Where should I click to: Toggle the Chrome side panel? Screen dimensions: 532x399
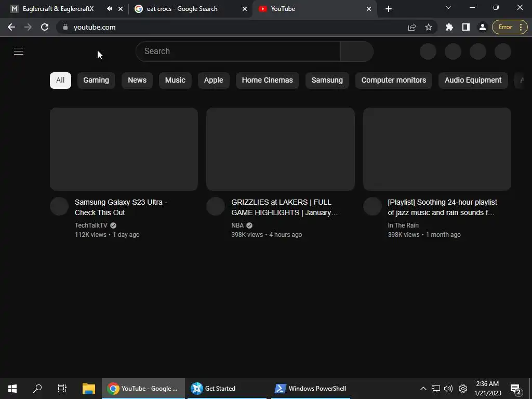click(466, 27)
